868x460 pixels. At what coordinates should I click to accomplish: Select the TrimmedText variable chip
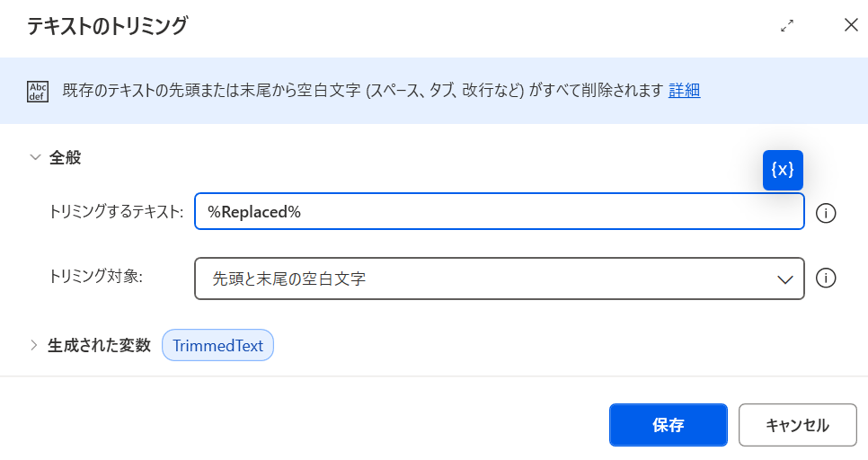click(x=217, y=345)
